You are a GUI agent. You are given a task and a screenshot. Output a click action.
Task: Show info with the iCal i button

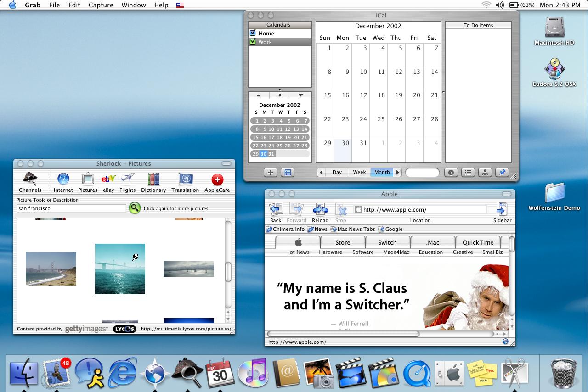pos(451,172)
